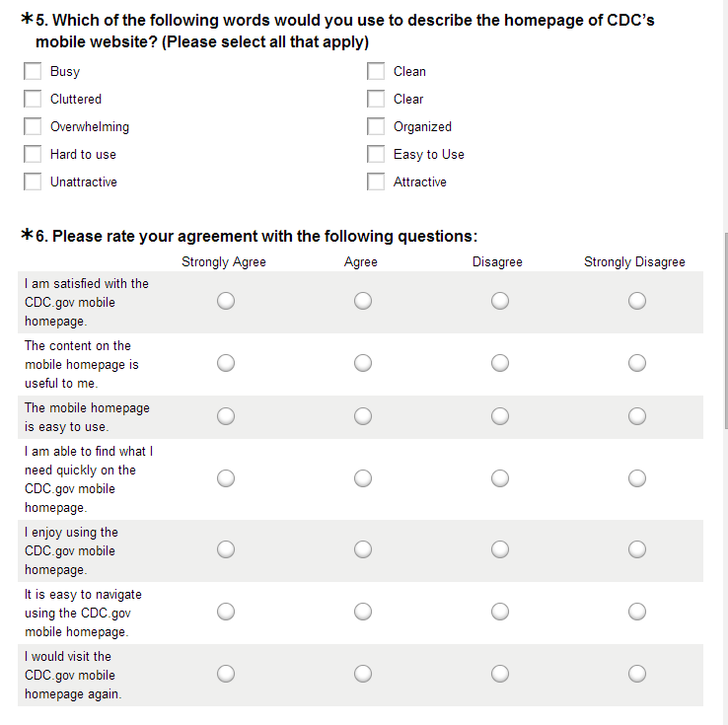Viewport: 728px width, 725px height.
Task: Select Agree for content is useful
Action: click(x=363, y=364)
